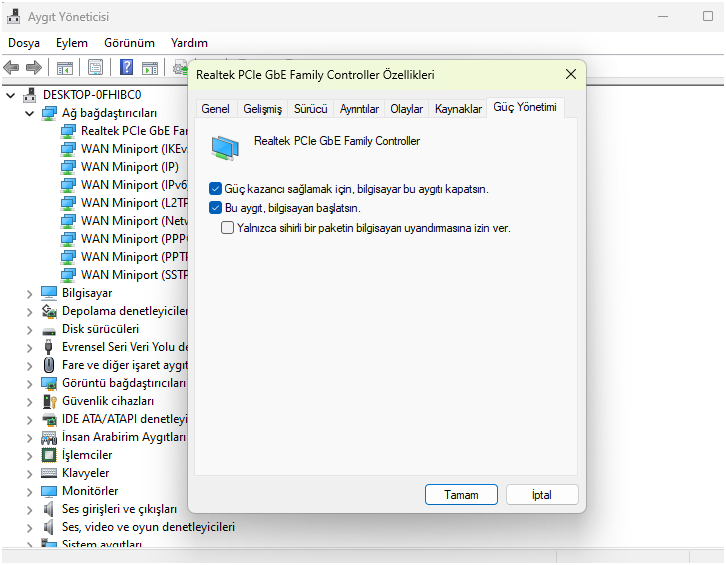The image size is (726, 565).
Task: Click the Tamam button
Action: (x=461, y=495)
